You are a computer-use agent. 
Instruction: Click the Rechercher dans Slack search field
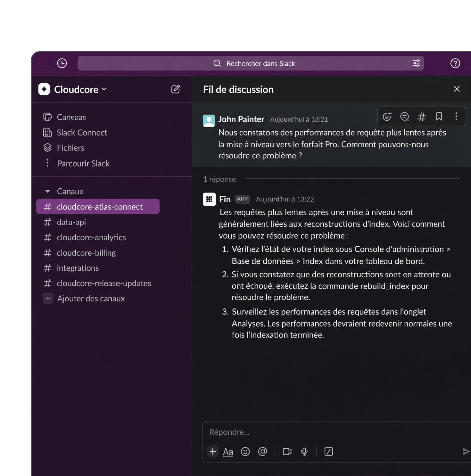(x=251, y=63)
